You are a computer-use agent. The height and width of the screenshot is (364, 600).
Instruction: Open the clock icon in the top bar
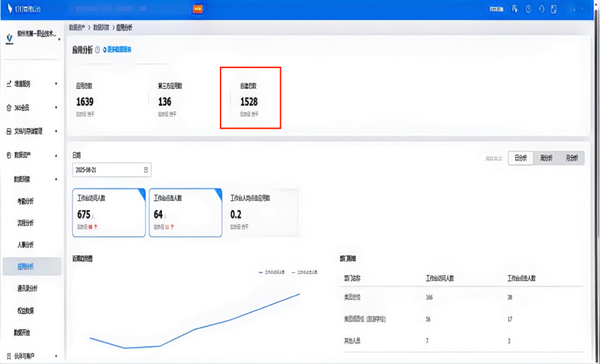click(528, 9)
